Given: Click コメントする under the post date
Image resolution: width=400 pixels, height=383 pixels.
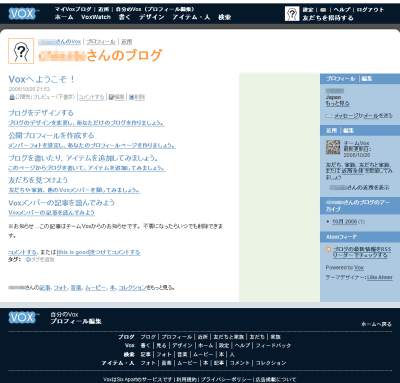Looking at the screenshot, I should tap(91, 97).
